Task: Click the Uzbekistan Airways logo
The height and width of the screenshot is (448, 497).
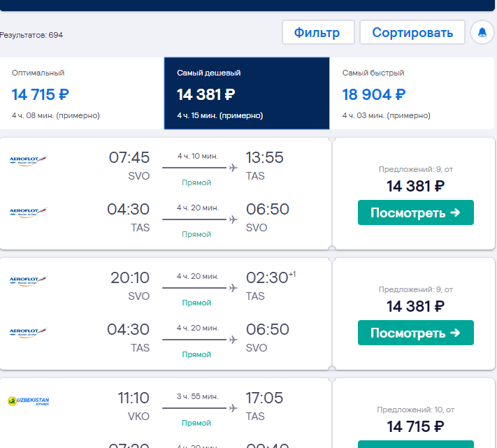Action: (x=29, y=401)
